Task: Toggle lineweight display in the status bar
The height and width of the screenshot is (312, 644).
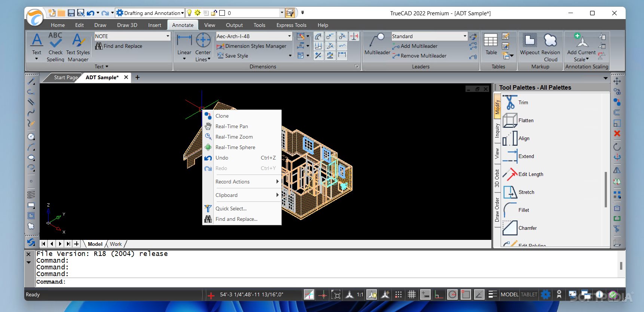Action: point(492,294)
